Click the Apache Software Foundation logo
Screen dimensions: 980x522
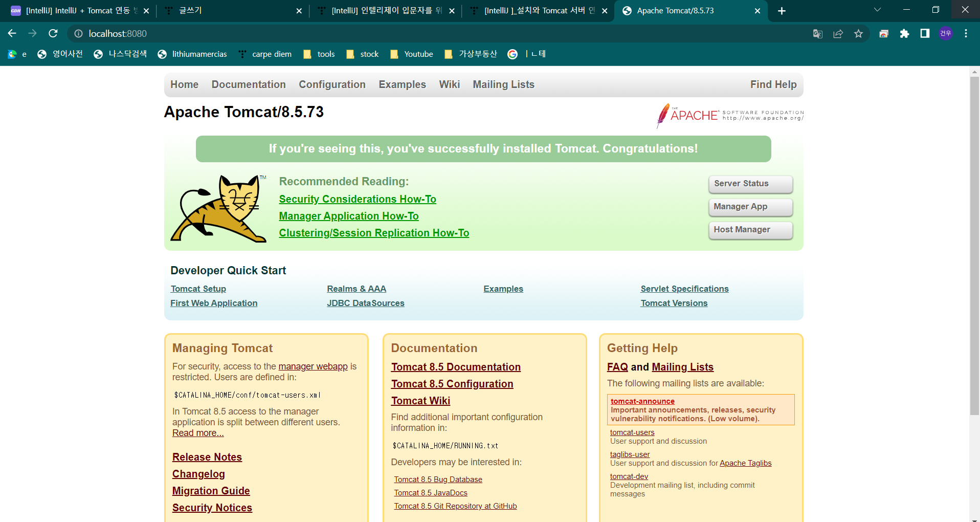click(730, 115)
